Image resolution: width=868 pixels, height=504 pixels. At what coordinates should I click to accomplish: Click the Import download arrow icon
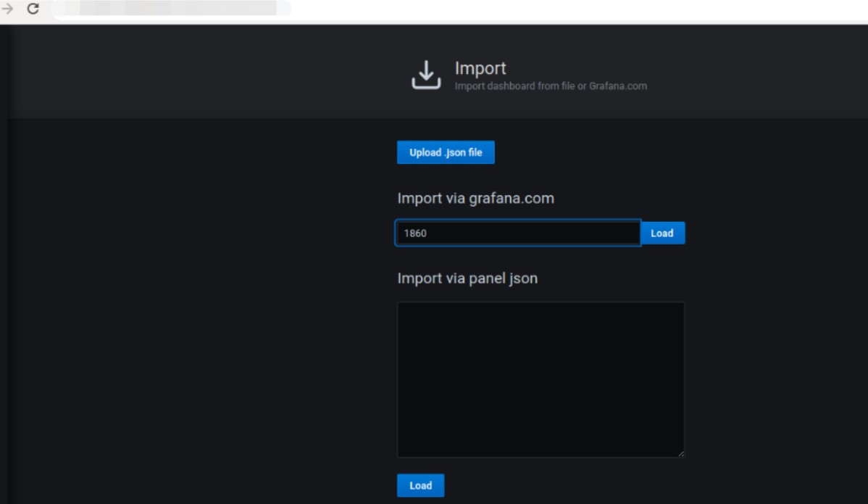pyautogui.click(x=426, y=75)
